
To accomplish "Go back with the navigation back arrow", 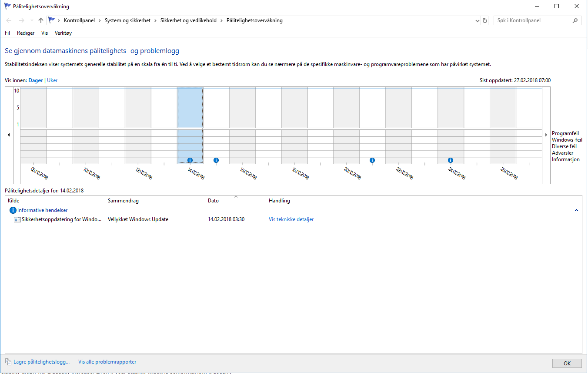I will pyautogui.click(x=9, y=20).
